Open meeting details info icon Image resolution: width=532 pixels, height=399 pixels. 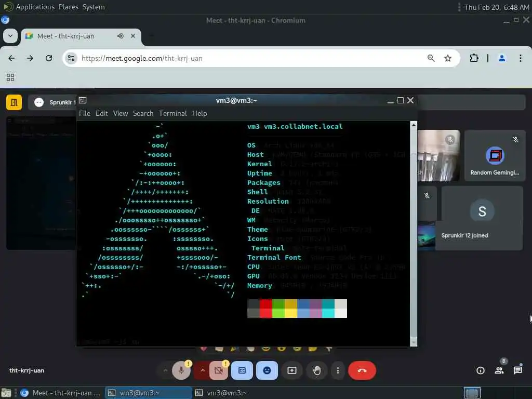click(x=481, y=370)
